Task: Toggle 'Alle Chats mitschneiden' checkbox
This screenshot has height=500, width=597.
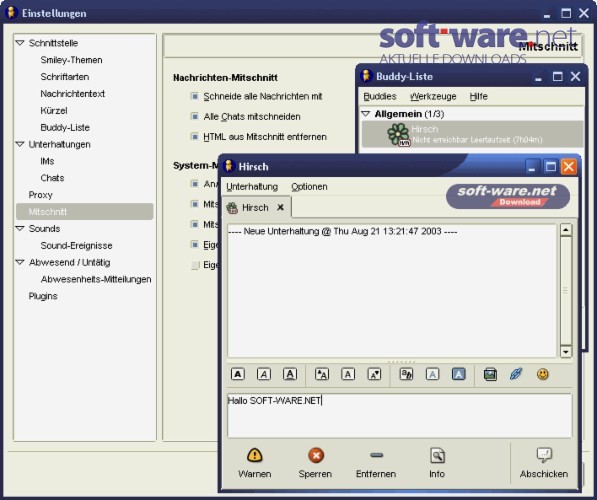Action: [x=194, y=116]
